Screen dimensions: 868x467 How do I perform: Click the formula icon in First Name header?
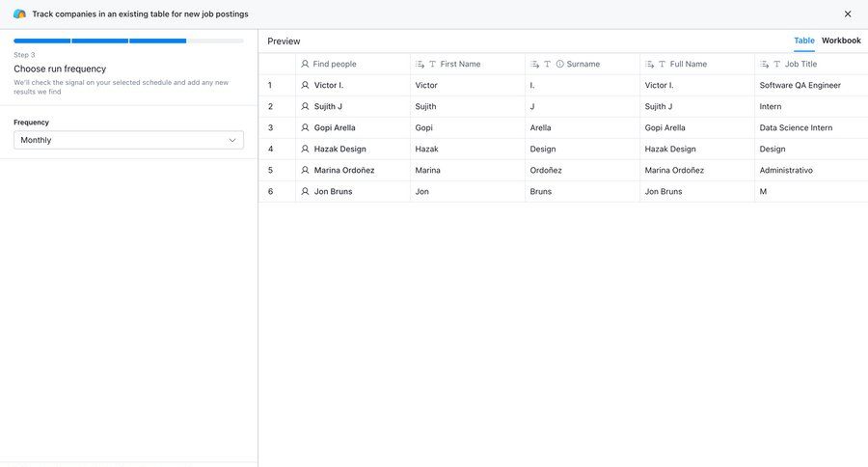[x=420, y=65]
